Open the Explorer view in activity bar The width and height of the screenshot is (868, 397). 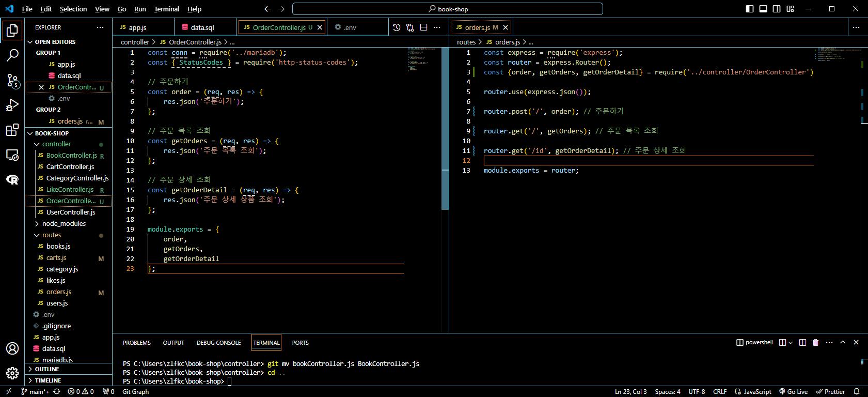tap(12, 30)
